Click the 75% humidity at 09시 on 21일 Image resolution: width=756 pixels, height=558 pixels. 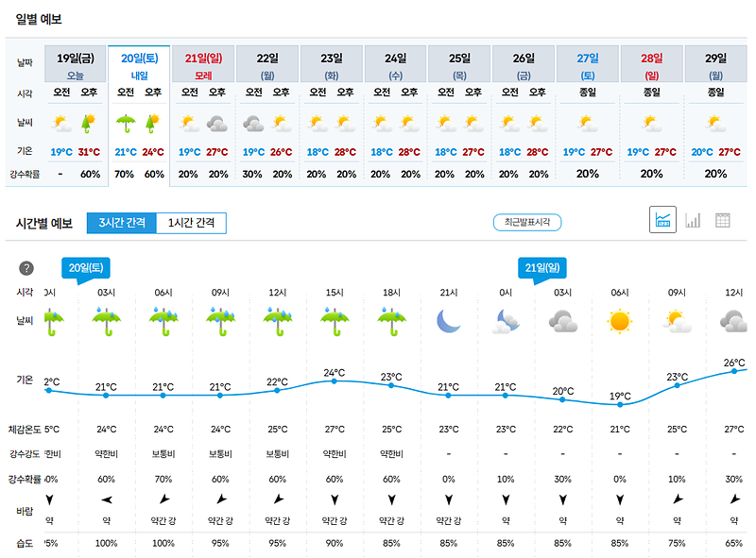677,543
